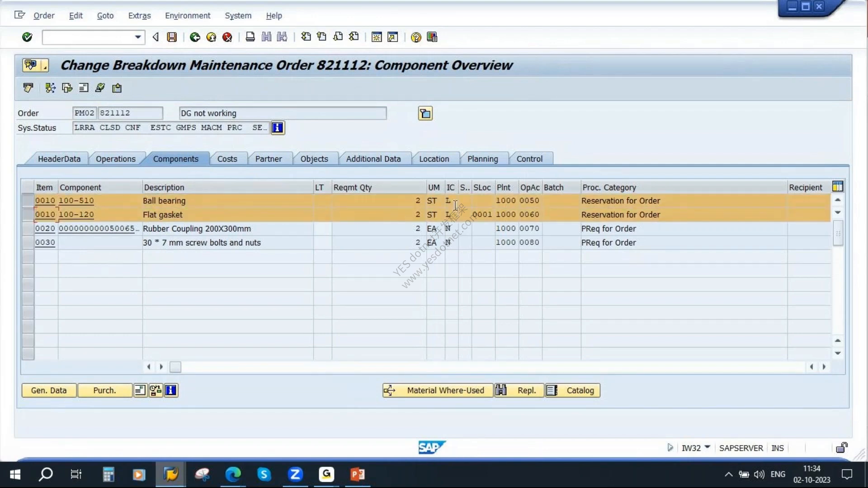This screenshot has width=868, height=488.
Task: Click the Find binoculars icon
Action: [x=266, y=37]
